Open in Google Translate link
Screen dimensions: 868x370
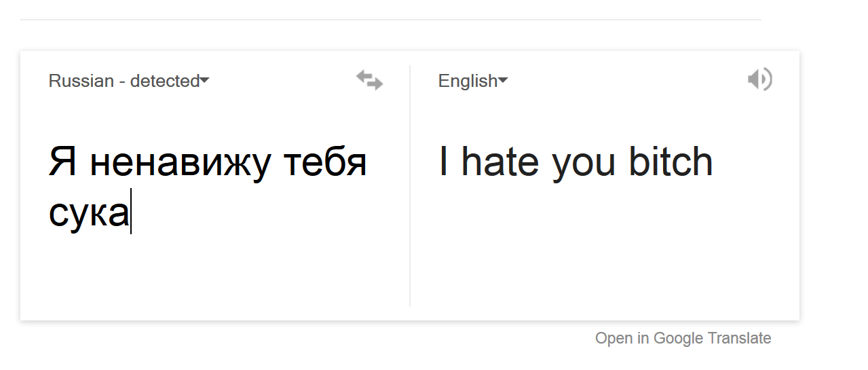683,338
